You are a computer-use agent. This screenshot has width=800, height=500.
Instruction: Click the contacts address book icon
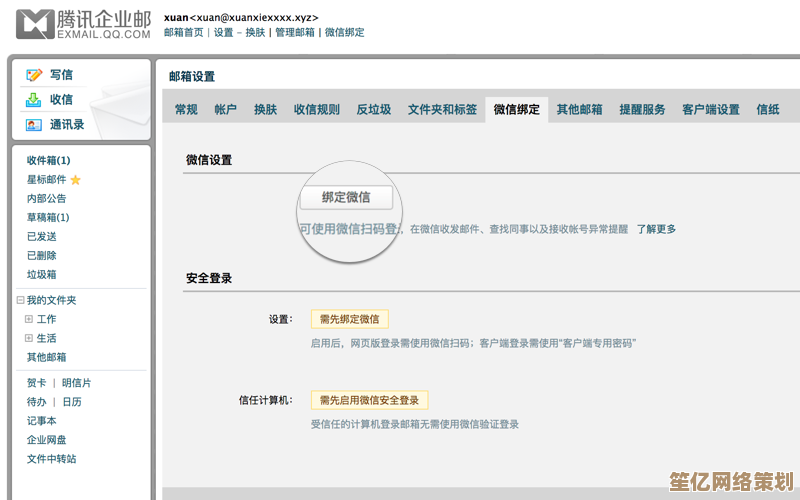[34, 125]
